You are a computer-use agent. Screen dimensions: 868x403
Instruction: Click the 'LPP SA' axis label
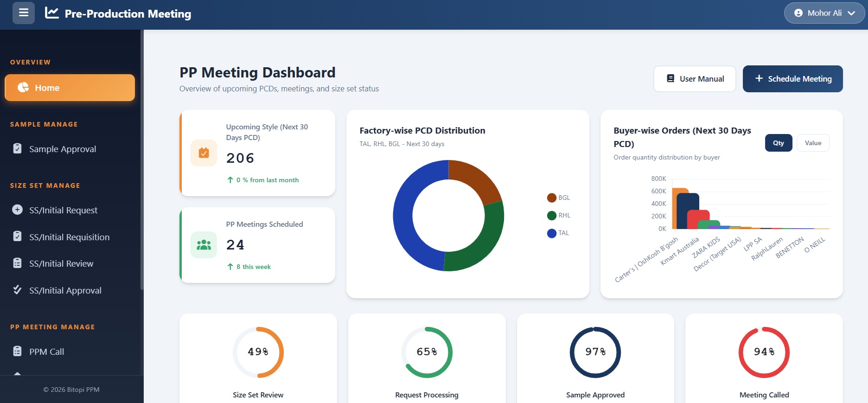tap(753, 244)
